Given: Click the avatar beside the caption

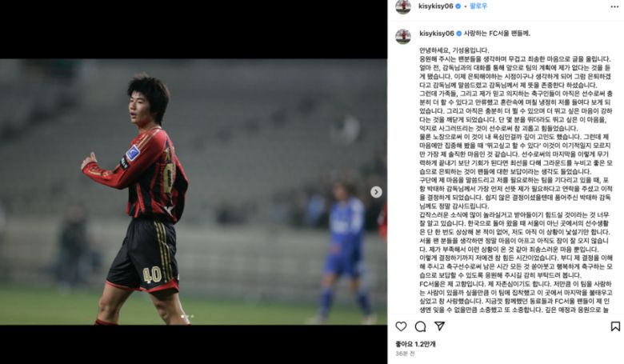Looking at the screenshot, I should (x=403, y=36).
